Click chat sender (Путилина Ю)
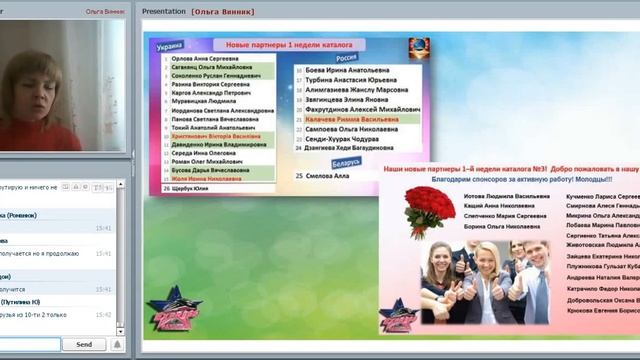640x360 pixels. pyautogui.click(x=20, y=302)
